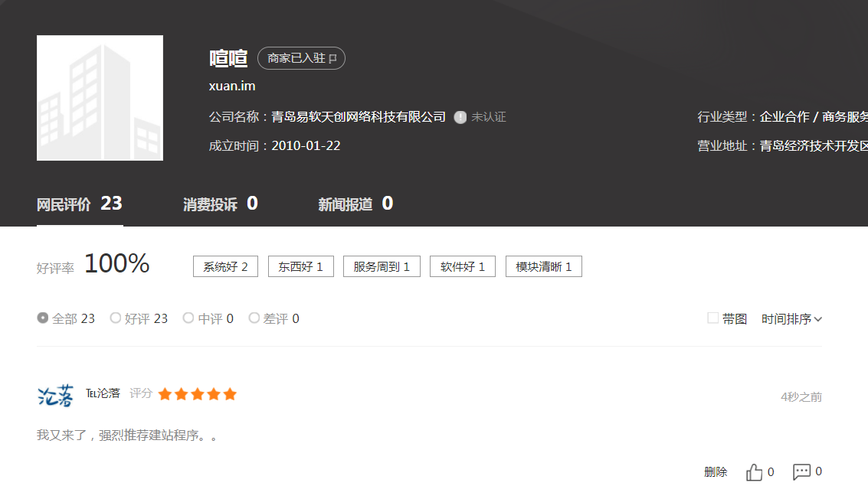This screenshot has height=486, width=868.
Task: Select the 差评 0 radio button
Action: (254, 318)
